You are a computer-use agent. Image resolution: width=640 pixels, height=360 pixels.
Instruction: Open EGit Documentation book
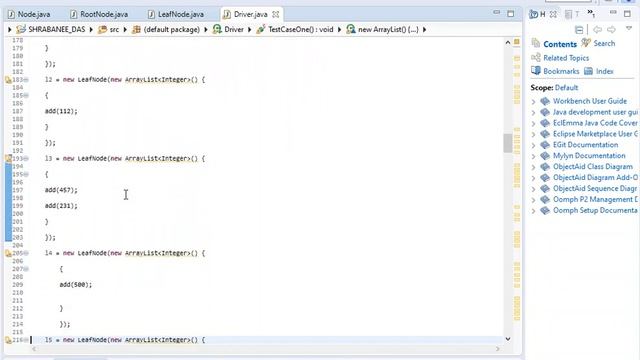point(585,145)
